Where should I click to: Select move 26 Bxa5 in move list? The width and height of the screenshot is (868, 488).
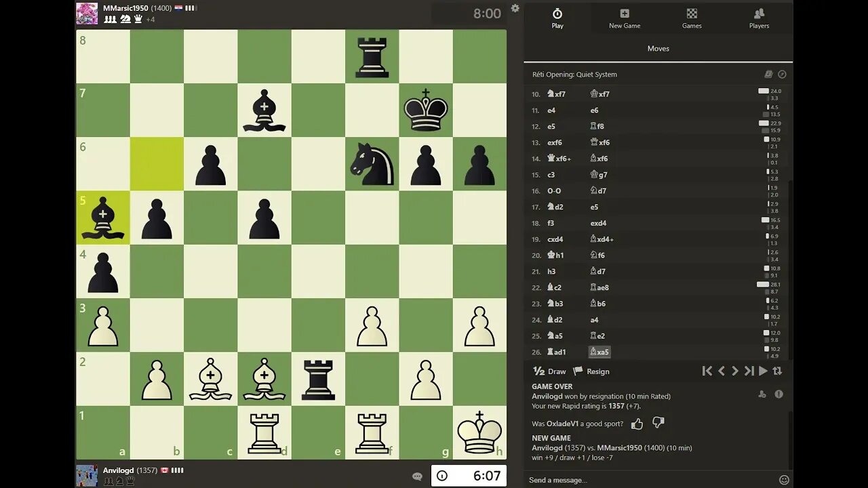[x=599, y=352]
